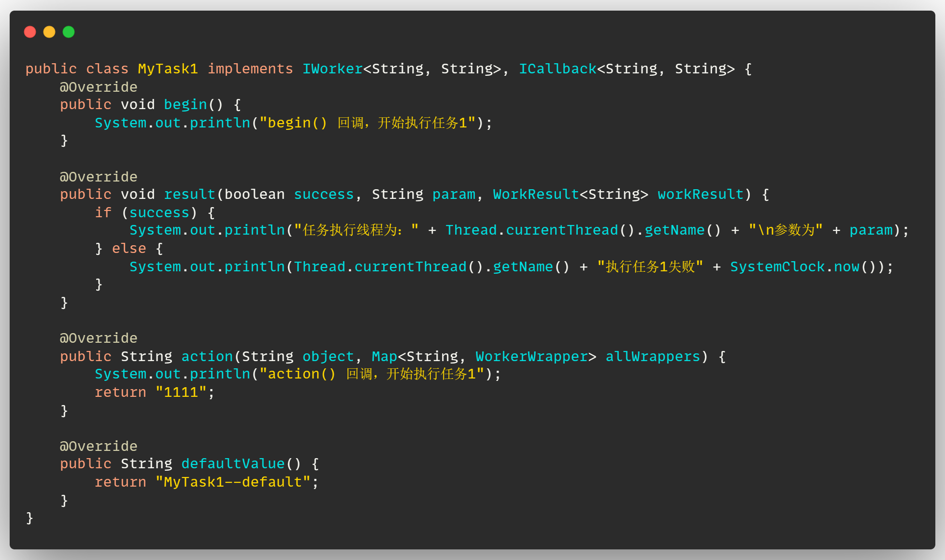The width and height of the screenshot is (945, 560).
Task: Click the begin method name
Action: pyautogui.click(x=185, y=105)
